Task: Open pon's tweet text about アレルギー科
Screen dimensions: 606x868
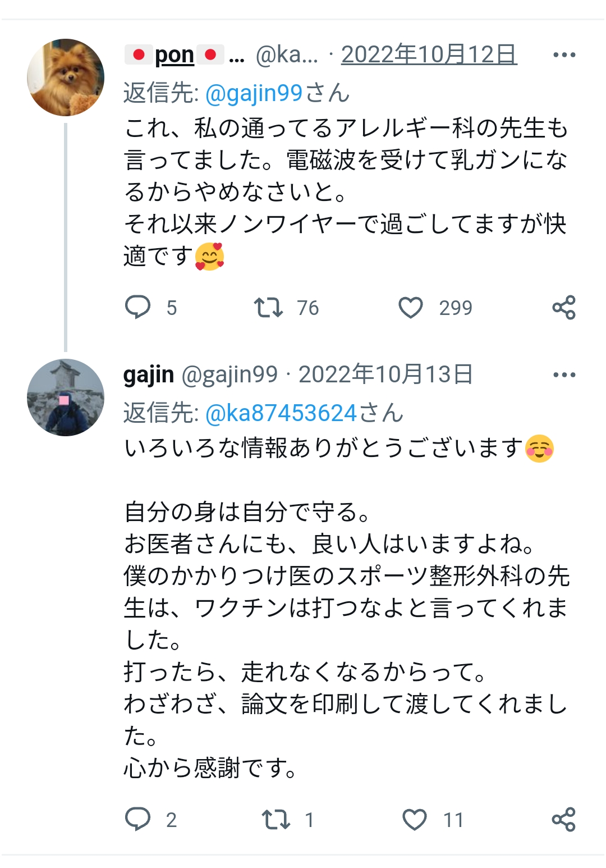Action: [x=346, y=191]
